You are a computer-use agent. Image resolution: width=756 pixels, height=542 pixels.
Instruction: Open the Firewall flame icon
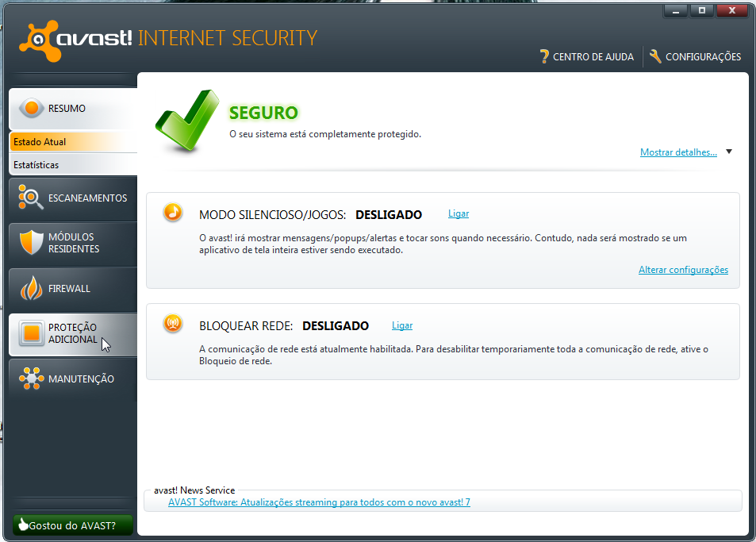click(31, 288)
